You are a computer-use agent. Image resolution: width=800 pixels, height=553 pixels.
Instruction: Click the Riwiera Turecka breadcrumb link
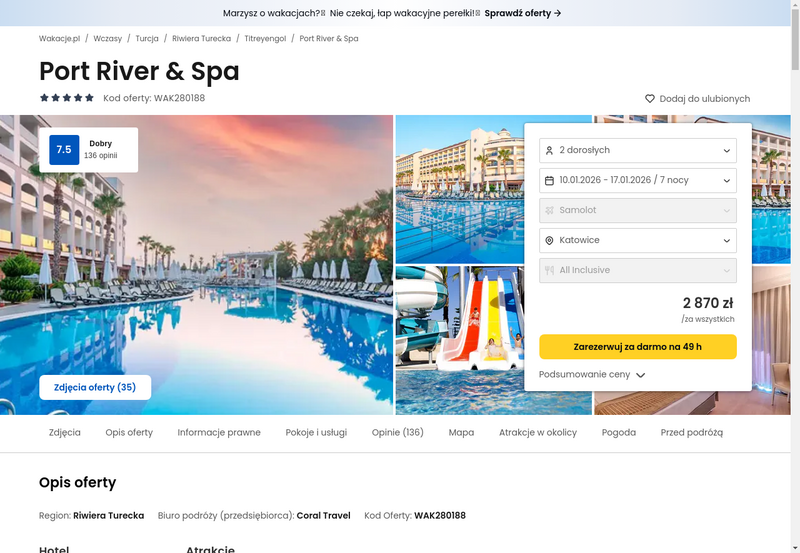pos(202,39)
